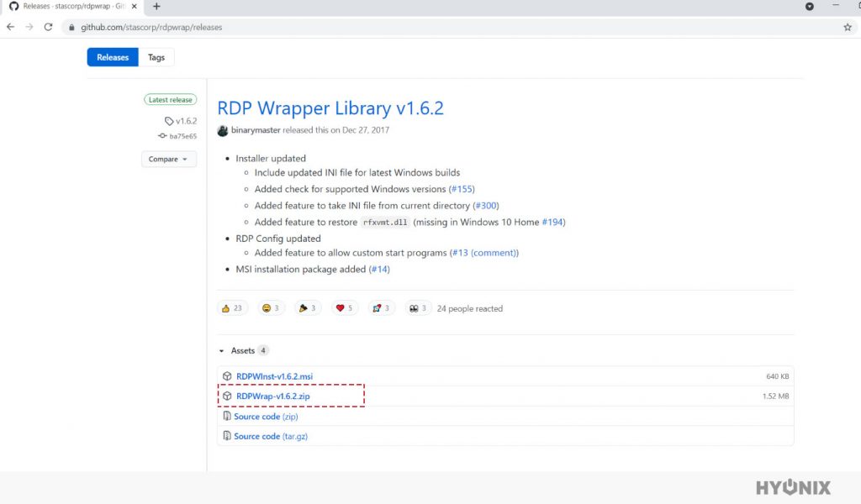Click the file icon next to Source code (zip)

click(x=228, y=416)
